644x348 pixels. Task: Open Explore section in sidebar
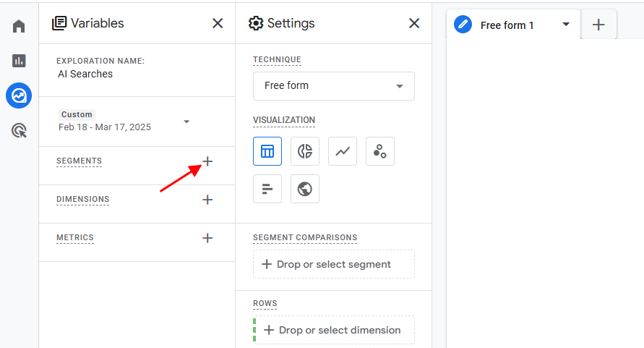click(x=19, y=96)
